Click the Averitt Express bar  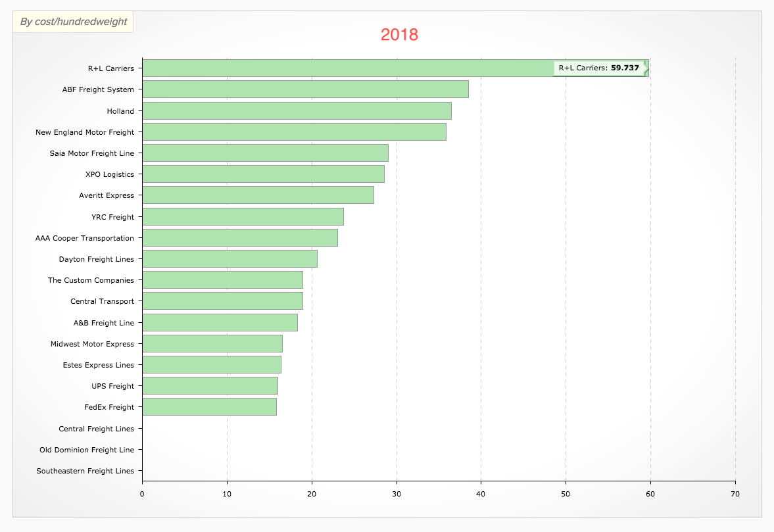(258, 195)
